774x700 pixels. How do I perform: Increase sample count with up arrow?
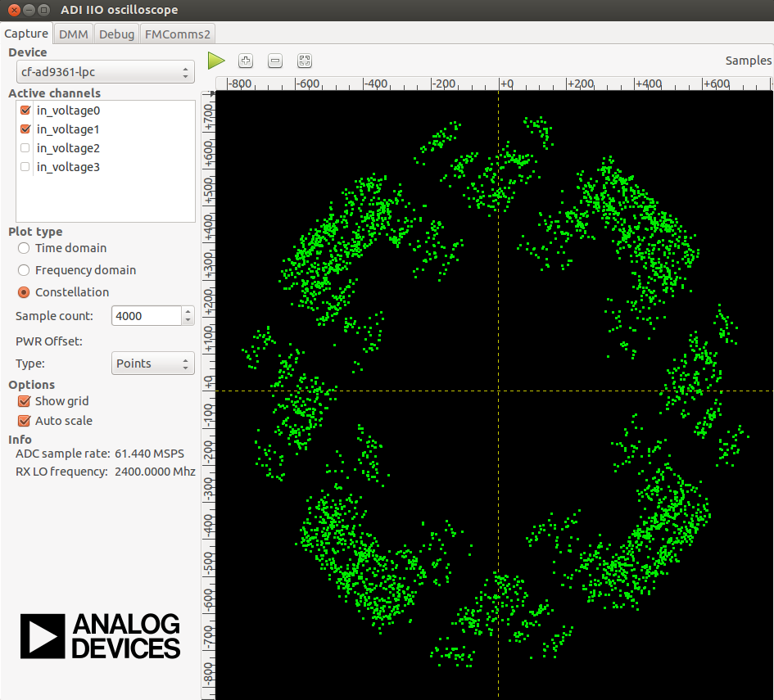click(x=188, y=311)
